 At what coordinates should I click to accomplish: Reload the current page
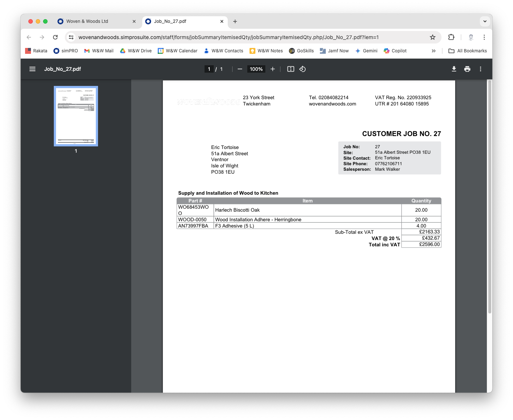[55, 37]
